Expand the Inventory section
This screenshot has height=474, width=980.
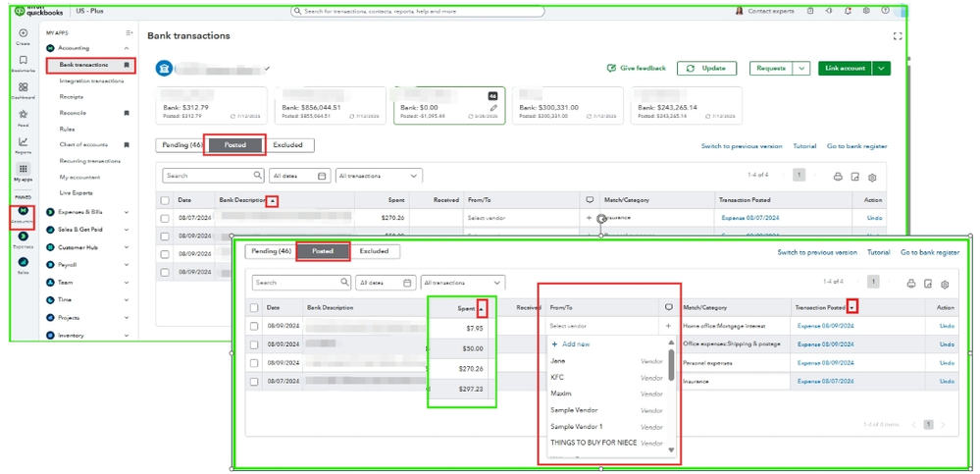pos(127,336)
